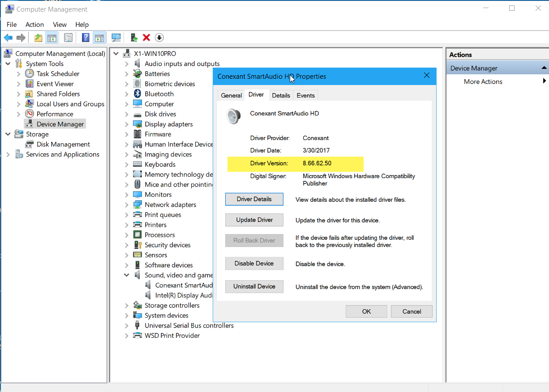Toggle Show/Hide Console Tree toolbar icon
549x392 pixels.
(52, 38)
